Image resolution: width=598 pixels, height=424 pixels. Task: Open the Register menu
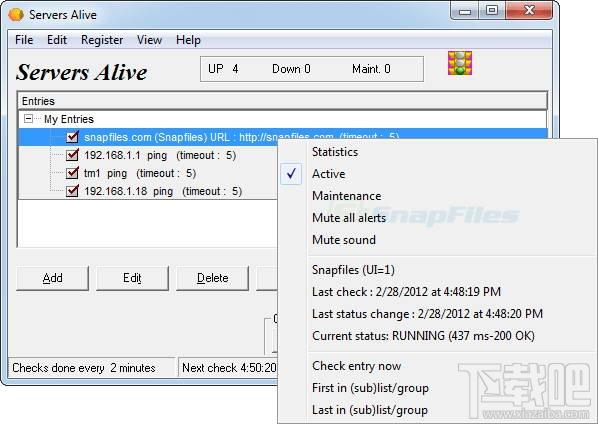point(102,40)
